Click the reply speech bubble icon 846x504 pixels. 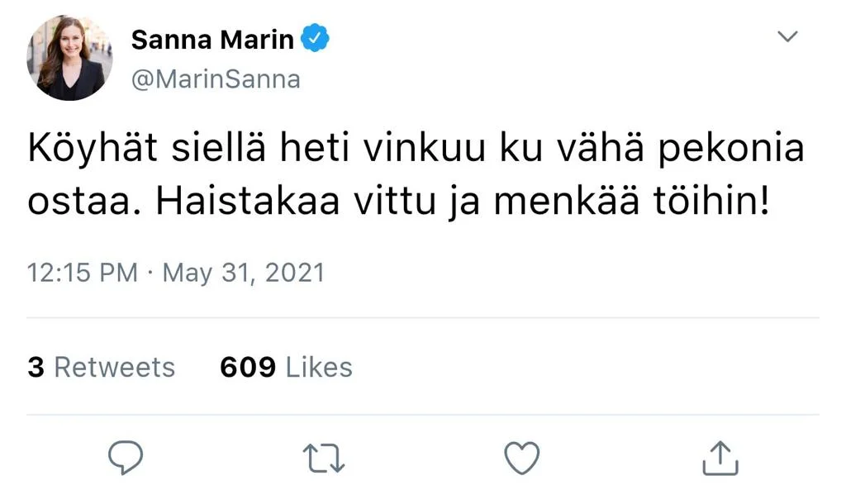pyautogui.click(x=126, y=458)
